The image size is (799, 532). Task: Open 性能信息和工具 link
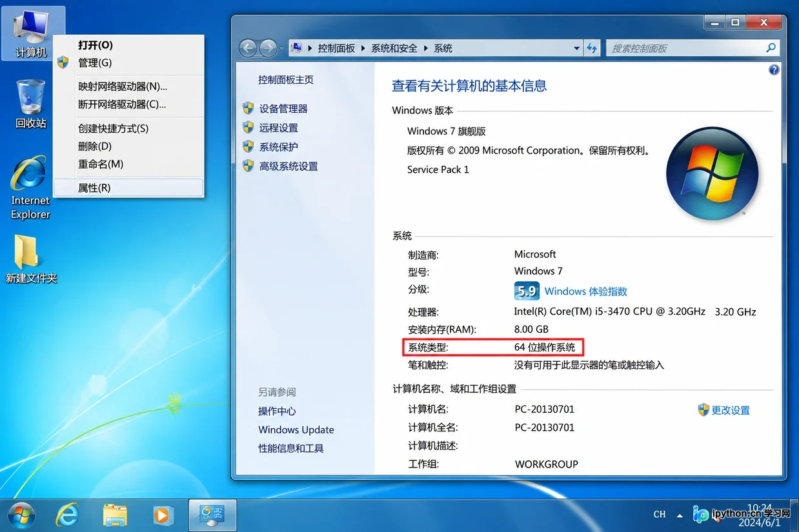pyautogui.click(x=291, y=448)
